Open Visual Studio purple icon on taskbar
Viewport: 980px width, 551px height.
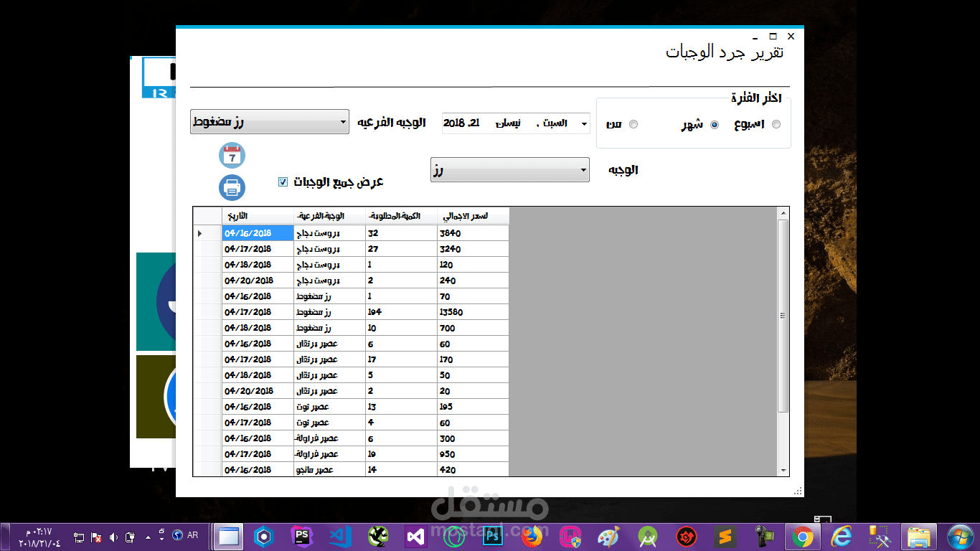pos(416,537)
